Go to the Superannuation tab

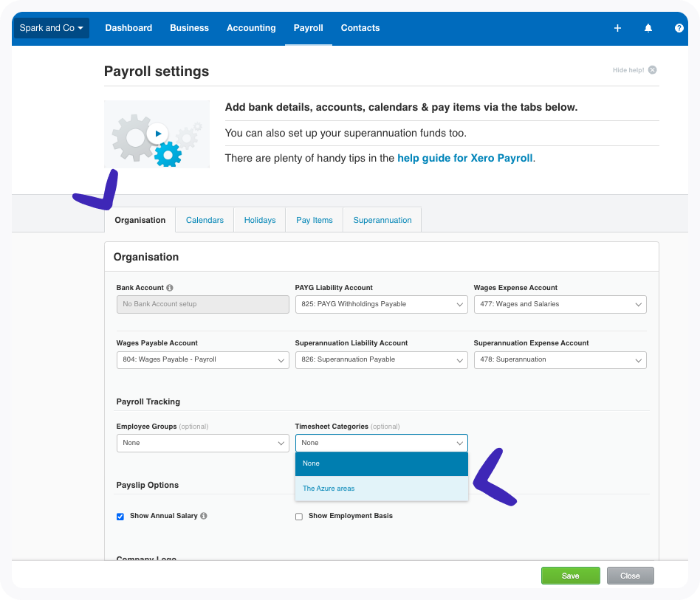382,220
